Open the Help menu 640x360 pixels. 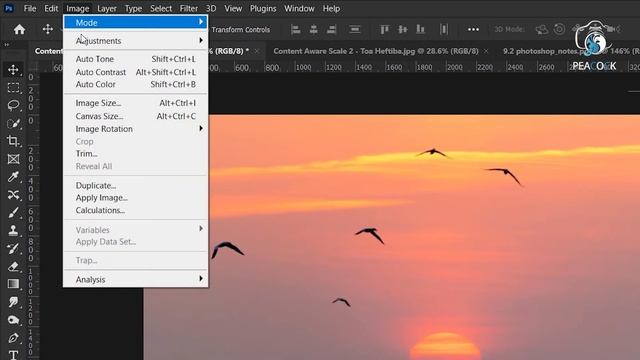tap(331, 8)
